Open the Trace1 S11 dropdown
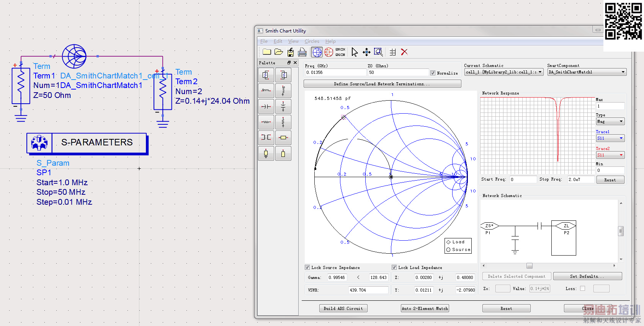 click(610, 138)
